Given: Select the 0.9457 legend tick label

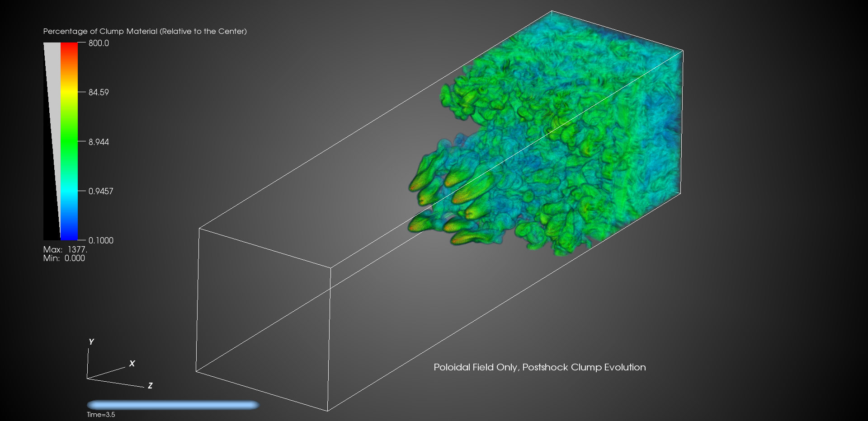Looking at the screenshot, I should 101,192.
